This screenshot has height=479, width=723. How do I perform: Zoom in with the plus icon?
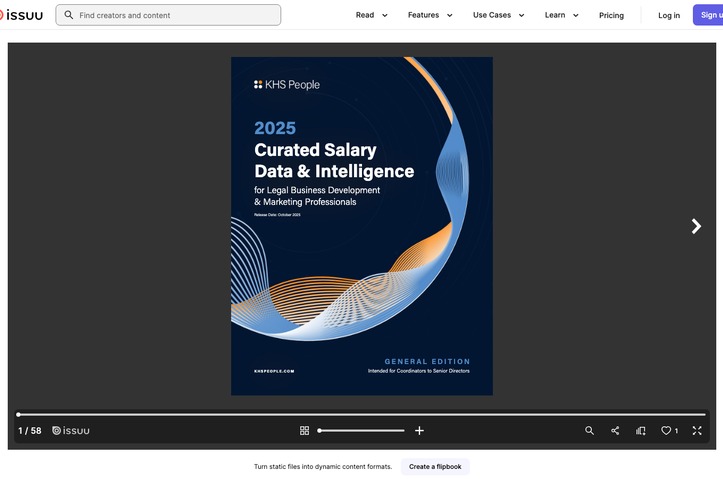click(x=419, y=431)
